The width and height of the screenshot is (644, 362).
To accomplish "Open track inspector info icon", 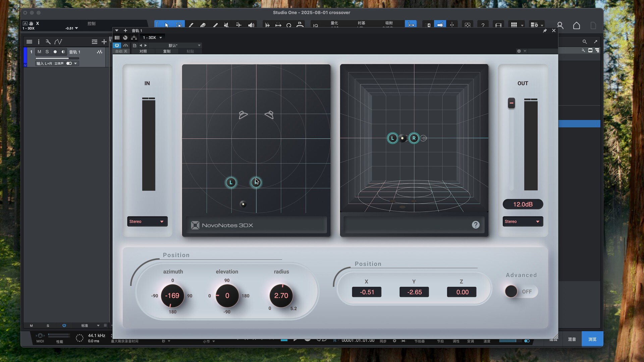I will pos(39,42).
